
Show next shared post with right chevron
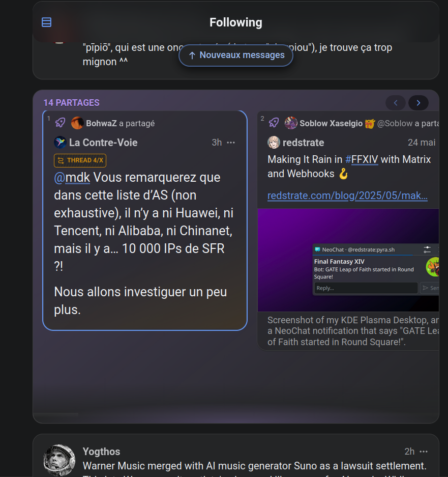click(x=419, y=103)
